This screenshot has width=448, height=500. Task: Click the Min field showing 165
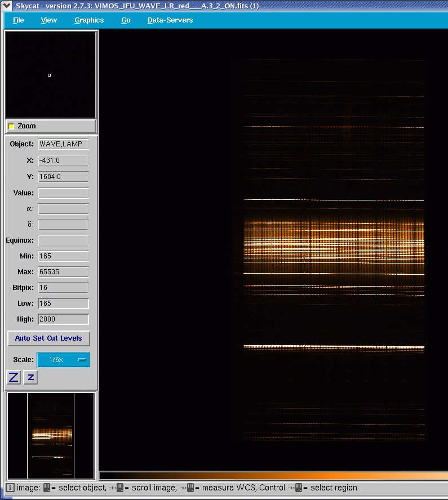pyautogui.click(x=63, y=256)
